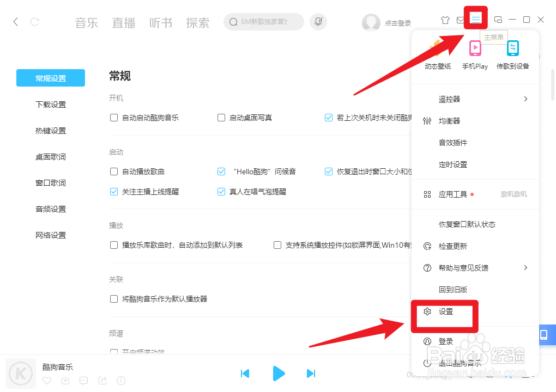Image resolution: width=556 pixels, height=392 pixels.
Task: Click 点击登录 link
Action: (398, 23)
